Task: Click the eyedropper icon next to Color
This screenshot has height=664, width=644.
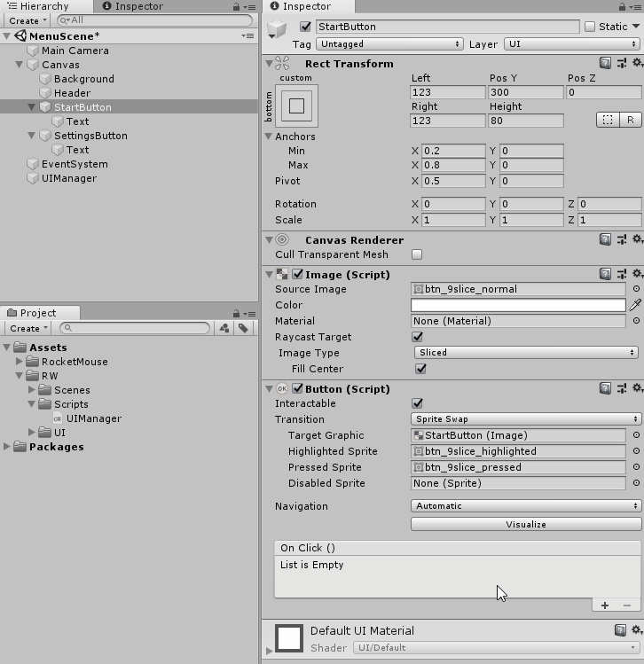Action: (x=635, y=305)
